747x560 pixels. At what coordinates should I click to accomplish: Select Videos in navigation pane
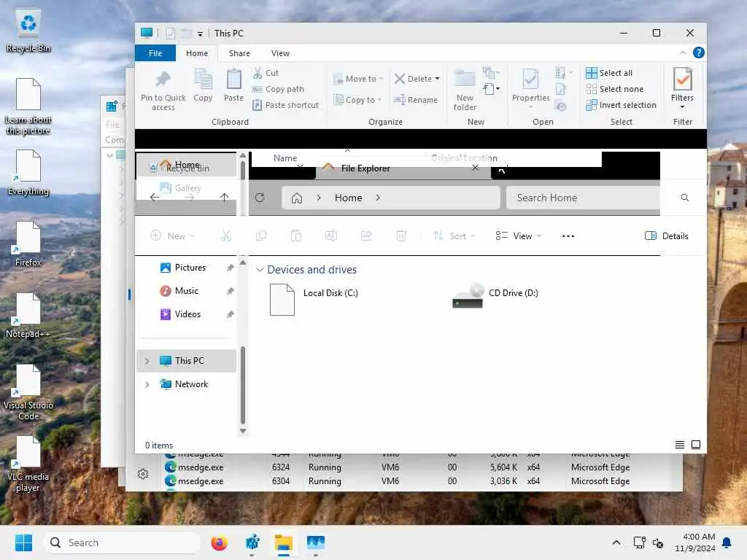[187, 314]
